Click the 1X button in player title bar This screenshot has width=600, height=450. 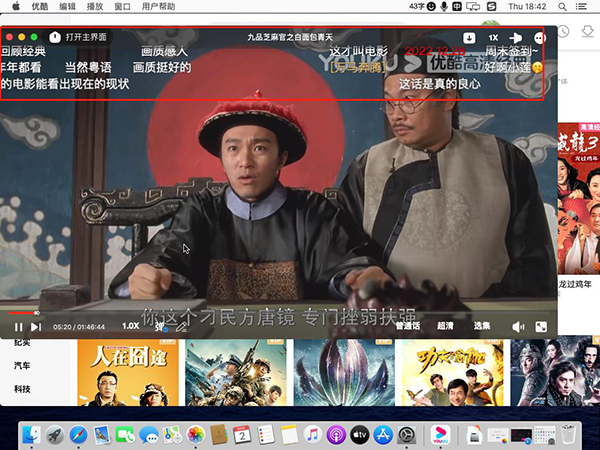[x=493, y=38]
